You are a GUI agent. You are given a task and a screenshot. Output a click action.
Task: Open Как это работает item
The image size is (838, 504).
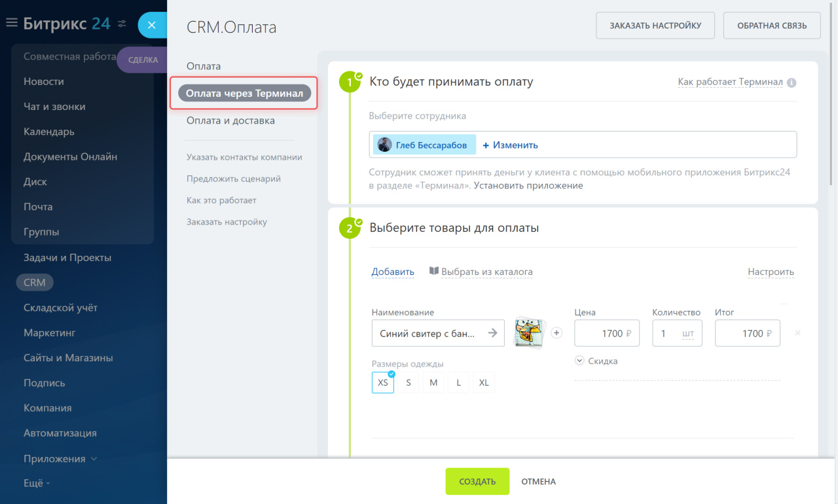coord(221,200)
